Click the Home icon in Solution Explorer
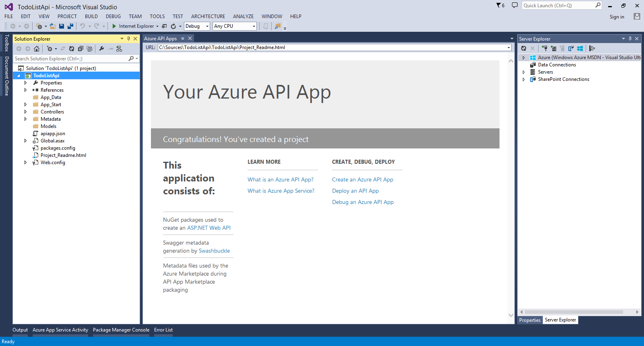Viewport: 644px width, 346px height. (37, 49)
